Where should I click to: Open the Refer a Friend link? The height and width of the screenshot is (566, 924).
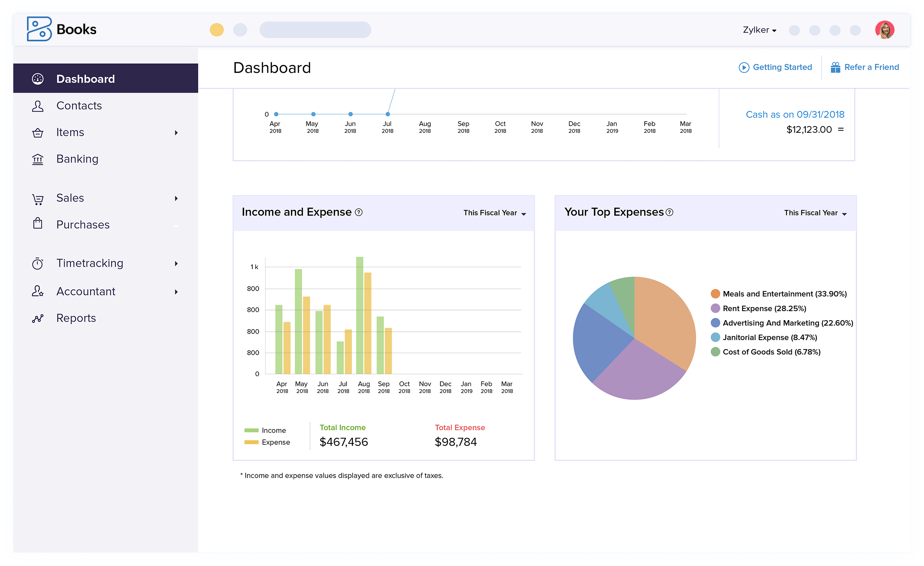pyautogui.click(x=871, y=67)
